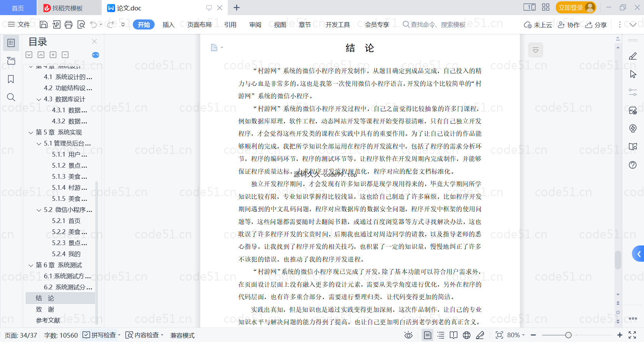Collapse 5.1 管理员后台 tree node

click(39, 144)
